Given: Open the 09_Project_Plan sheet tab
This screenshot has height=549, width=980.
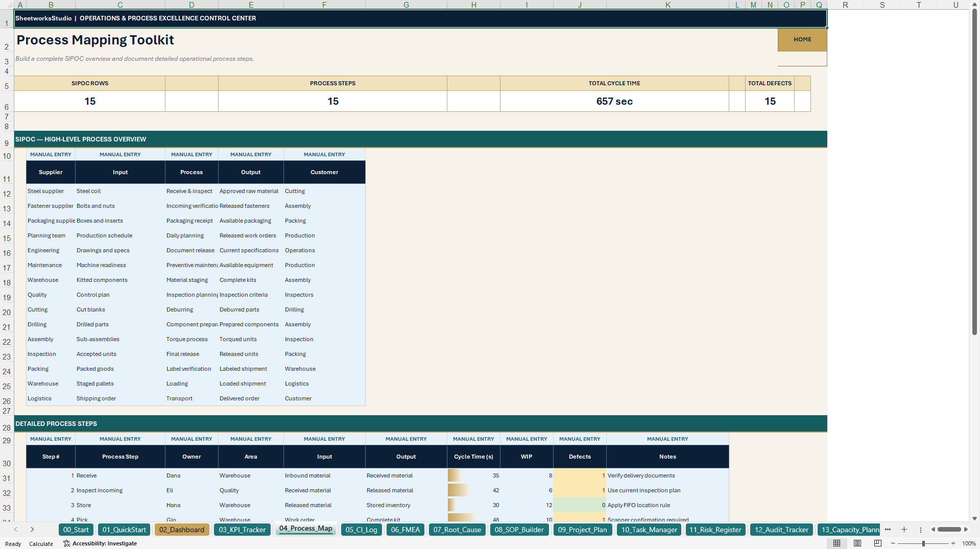Looking at the screenshot, I should 582,530.
